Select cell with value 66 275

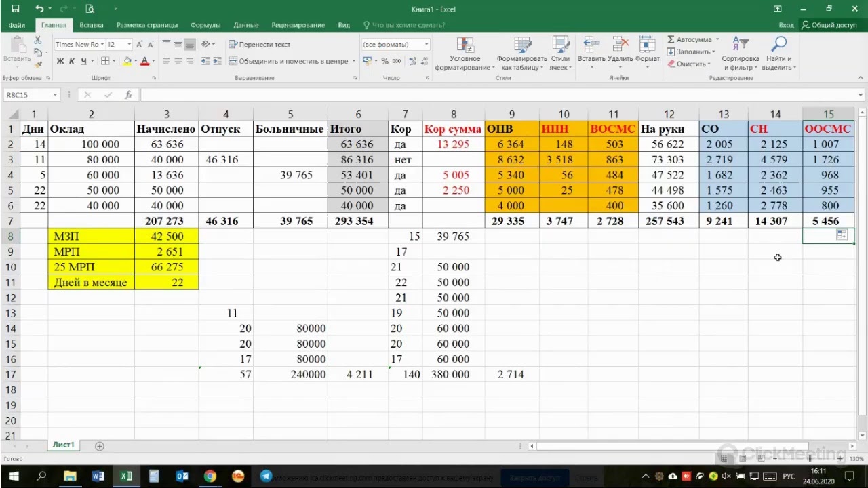point(167,267)
